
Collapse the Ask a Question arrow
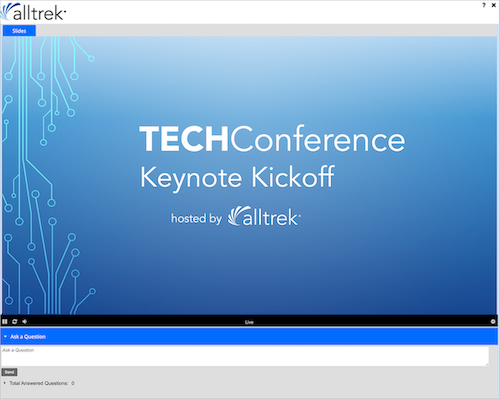click(x=5, y=337)
